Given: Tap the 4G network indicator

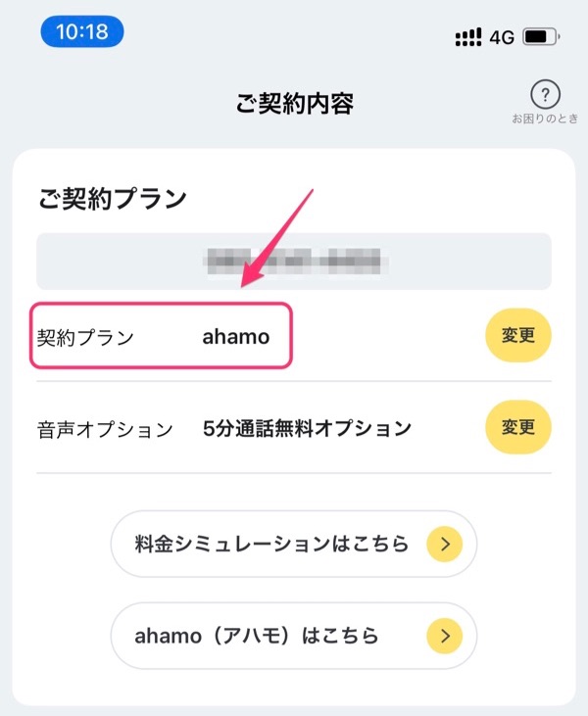Looking at the screenshot, I should [502, 37].
